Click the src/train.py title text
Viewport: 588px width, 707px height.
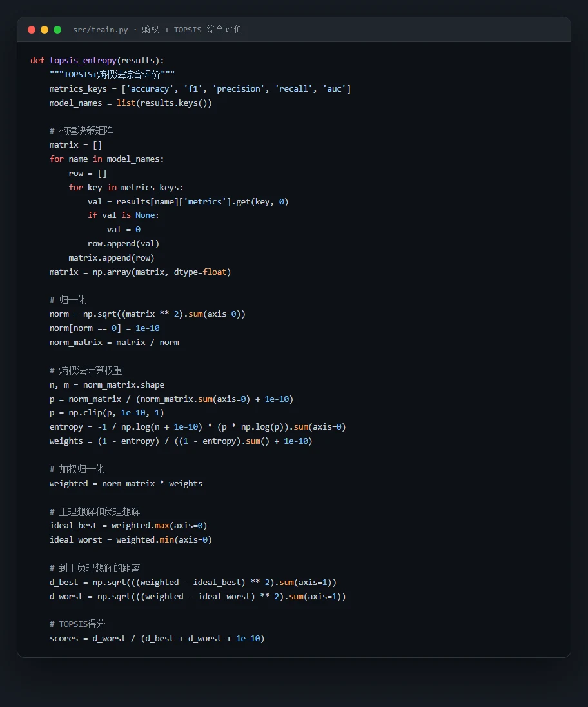tap(101, 30)
